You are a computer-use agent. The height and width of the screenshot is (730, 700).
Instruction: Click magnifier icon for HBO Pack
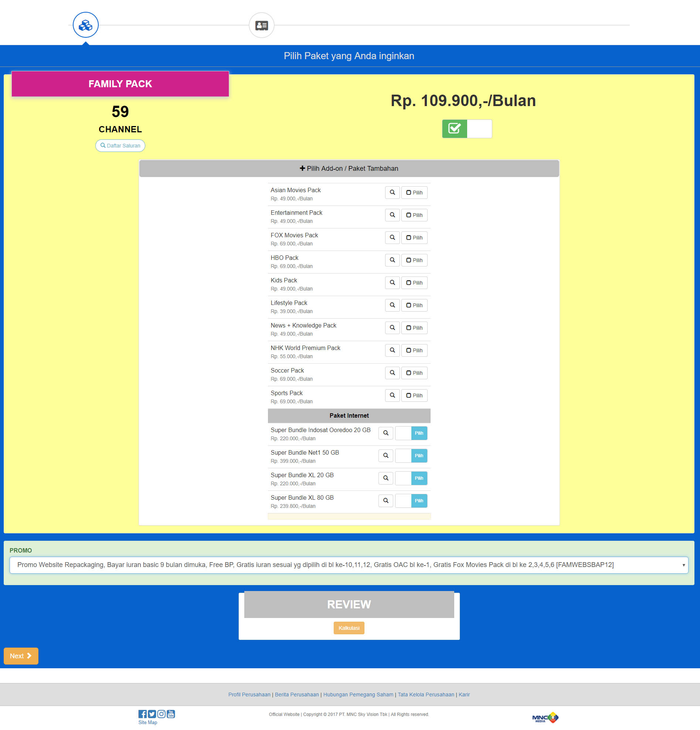(392, 260)
